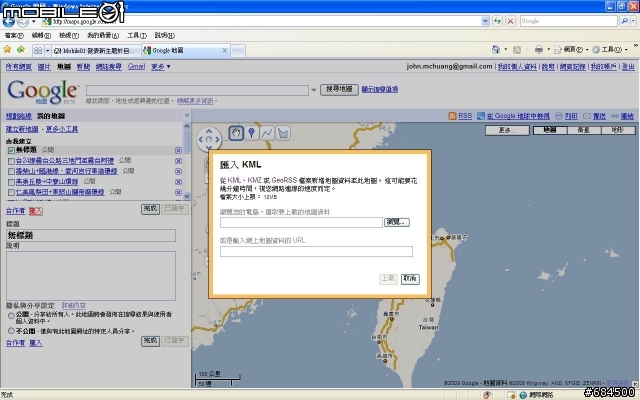Click the Add to Favorites icon

[x=20, y=50]
